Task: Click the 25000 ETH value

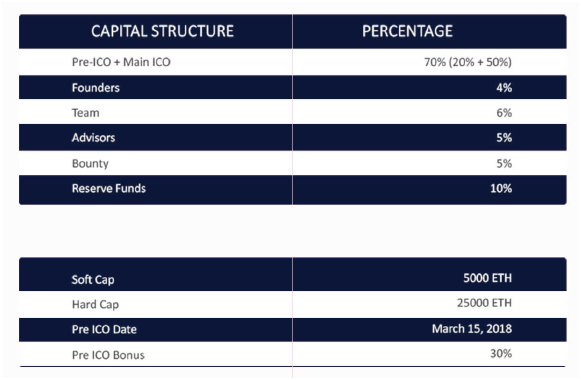Action: (x=484, y=303)
